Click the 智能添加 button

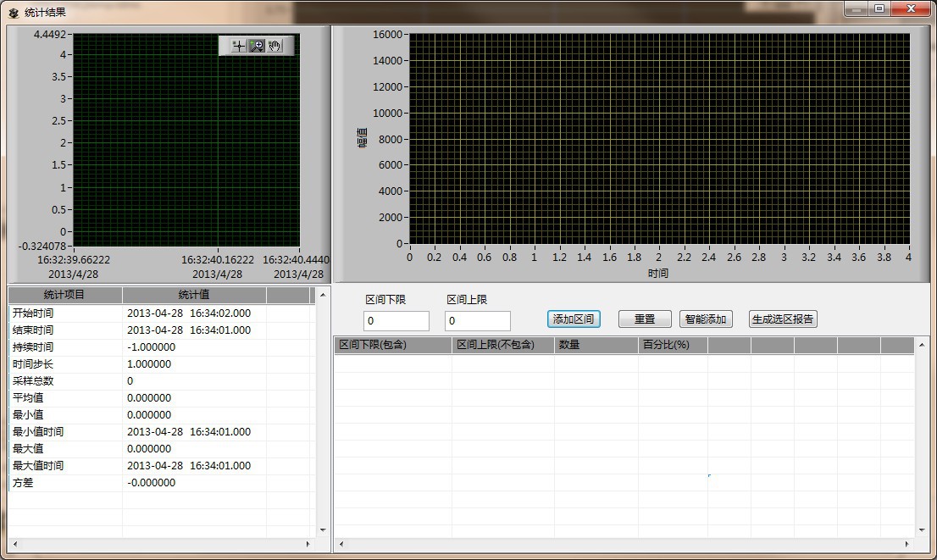click(x=706, y=319)
